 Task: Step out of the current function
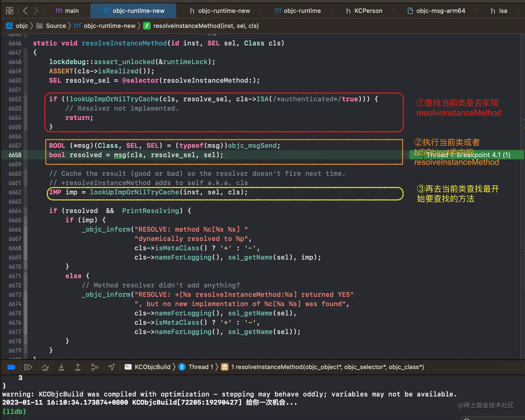(78, 367)
